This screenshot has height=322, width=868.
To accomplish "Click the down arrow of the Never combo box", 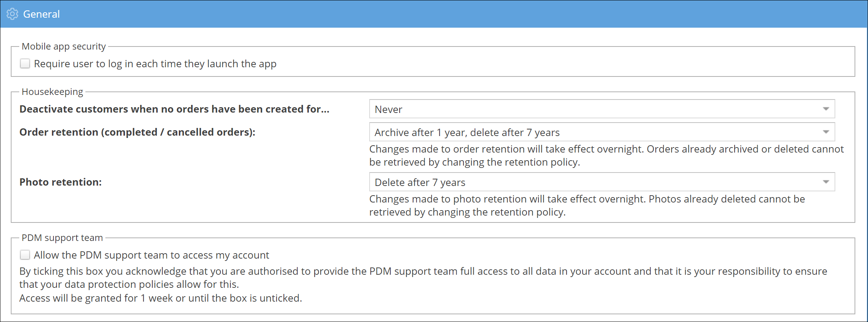I will coord(826,109).
